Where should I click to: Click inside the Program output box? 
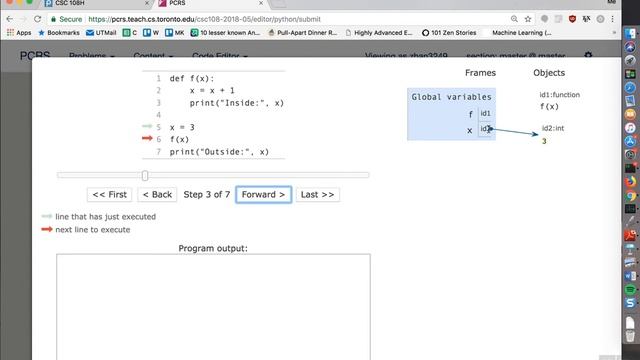pos(213,307)
